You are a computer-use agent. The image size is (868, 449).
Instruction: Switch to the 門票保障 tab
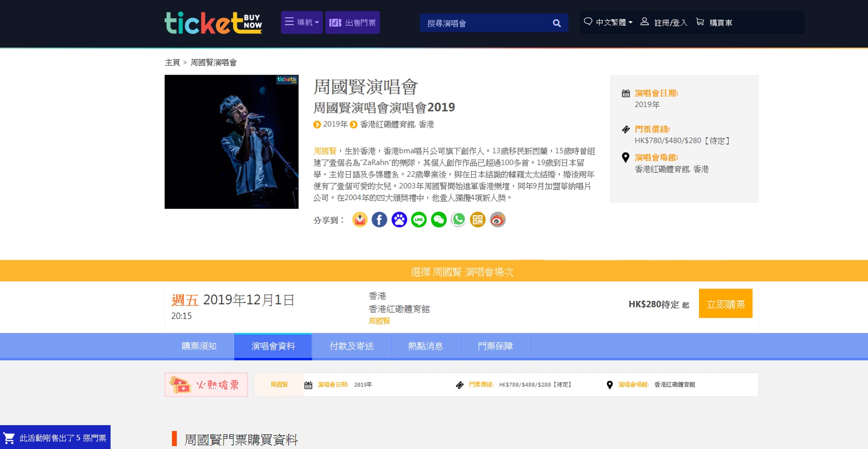[495, 346]
